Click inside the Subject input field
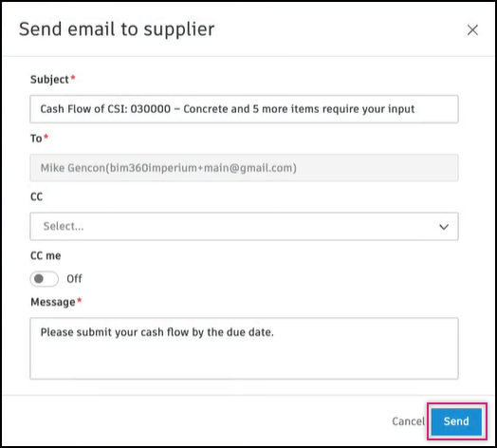 [x=244, y=109]
